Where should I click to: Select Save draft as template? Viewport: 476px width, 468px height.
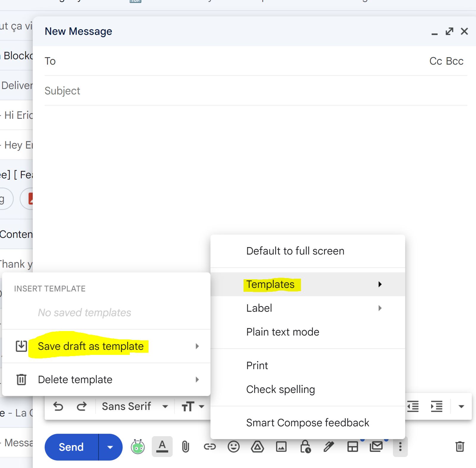91,346
